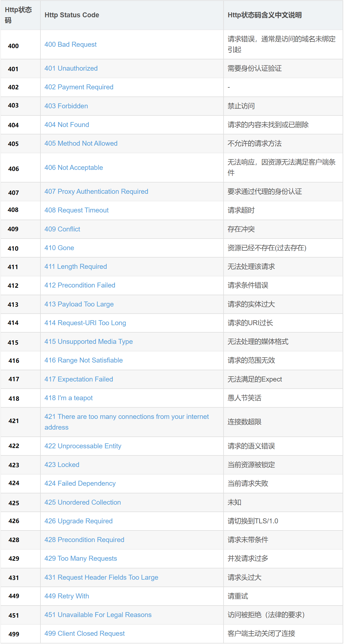Click 422 Unprocessable Entity link

83,446
